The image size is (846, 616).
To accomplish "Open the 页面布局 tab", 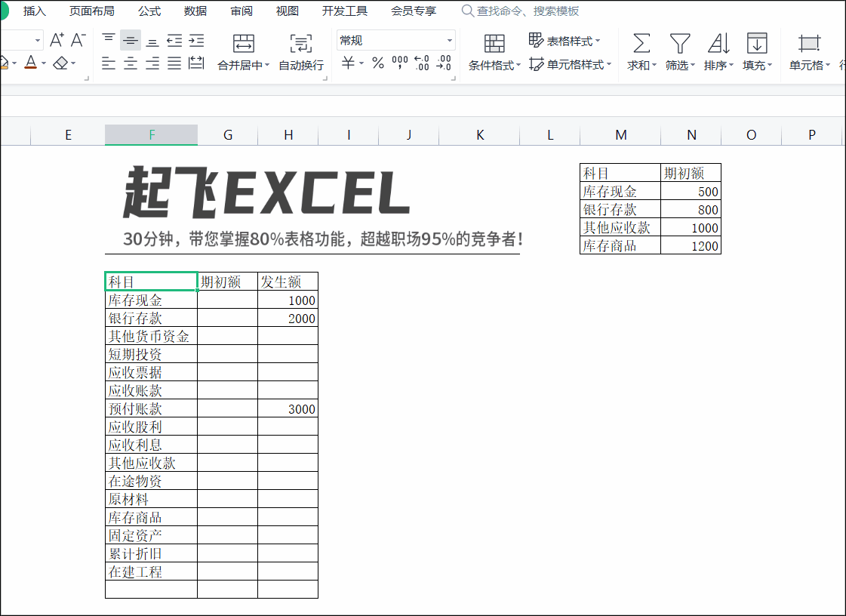I will pyautogui.click(x=92, y=11).
